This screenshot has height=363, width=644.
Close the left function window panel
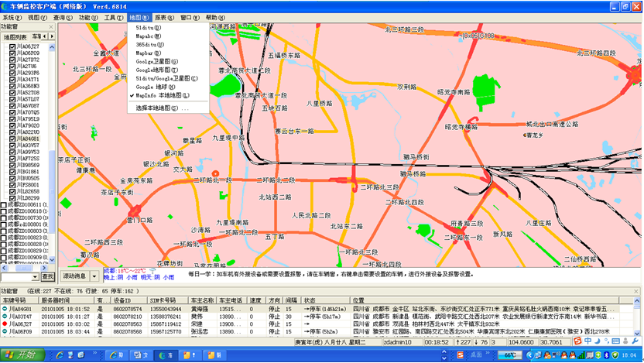pos(51,26)
